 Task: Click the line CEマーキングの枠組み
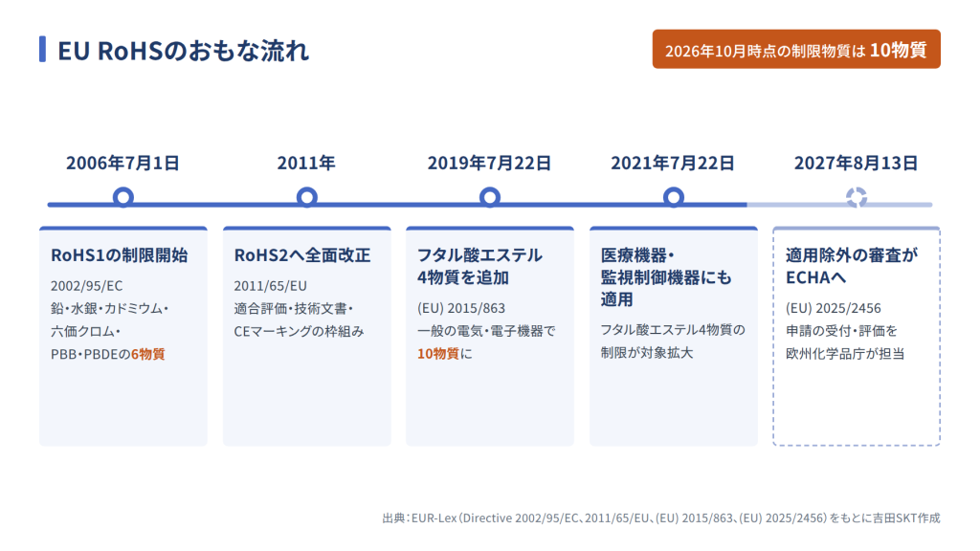[x=299, y=332]
